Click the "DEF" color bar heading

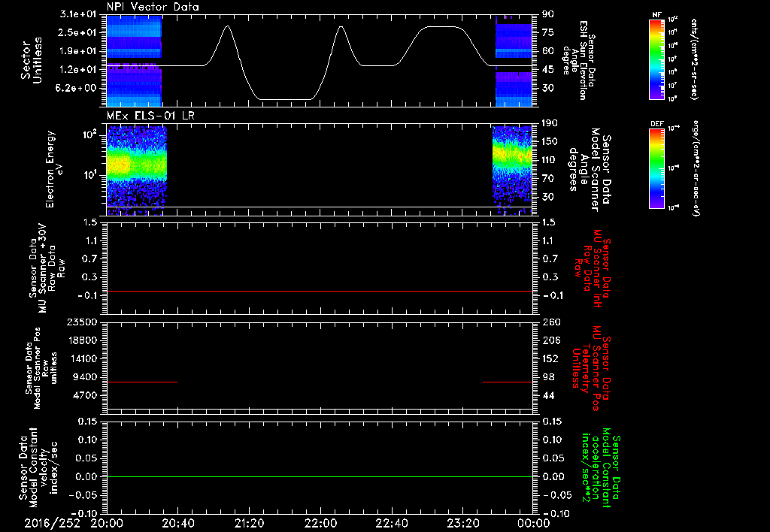[657, 124]
